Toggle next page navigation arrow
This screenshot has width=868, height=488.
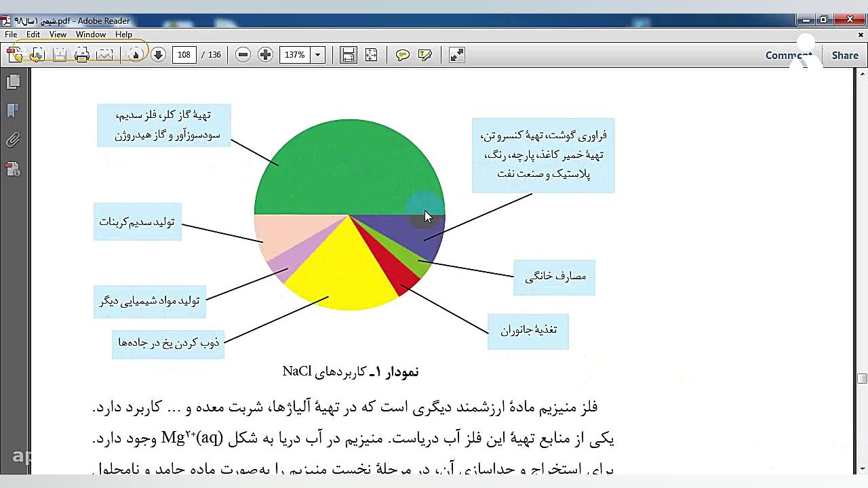pyautogui.click(x=158, y=54)
